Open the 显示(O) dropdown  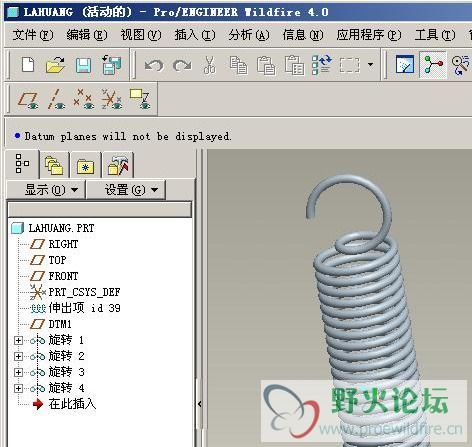pos(46,190)
